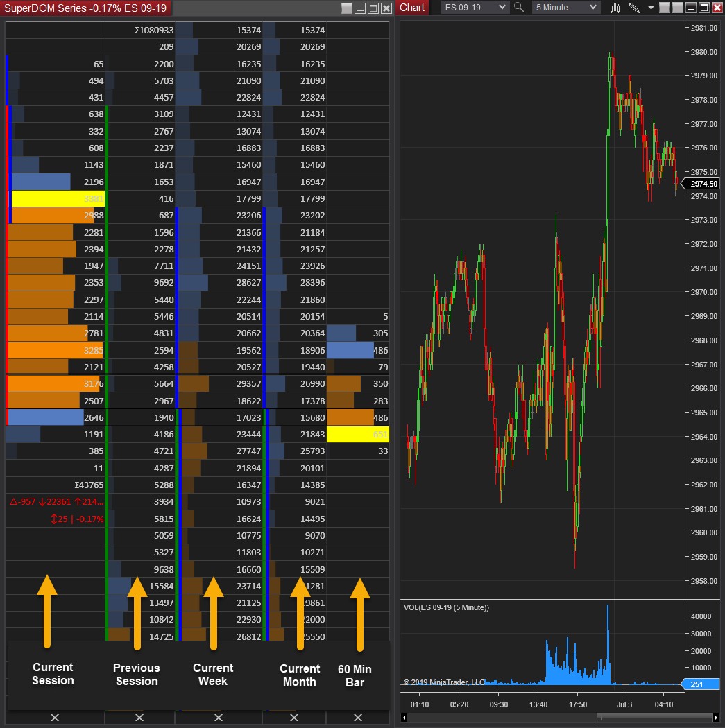Click the orange 3285 current session bar
The width and height of the screenshot is (725, 728).
56,351
